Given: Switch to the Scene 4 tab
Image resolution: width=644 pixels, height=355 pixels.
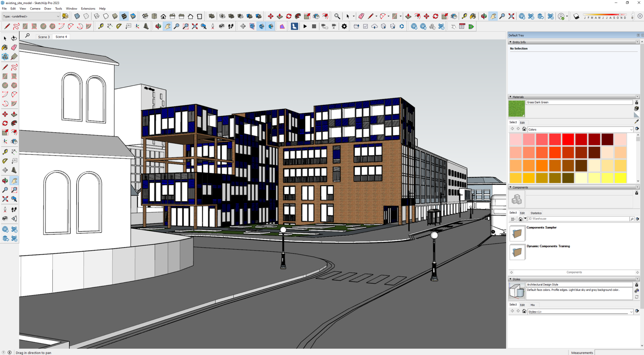Looking at the screenshot, I should (61, 37).
